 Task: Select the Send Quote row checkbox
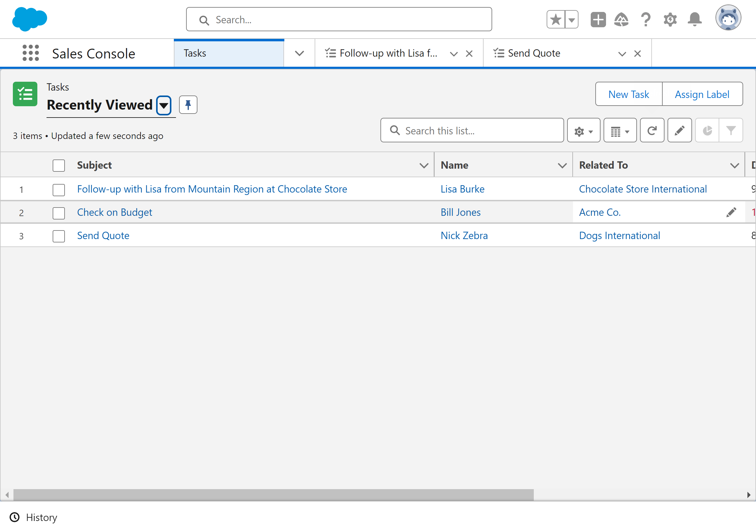[x=58, y=236]
